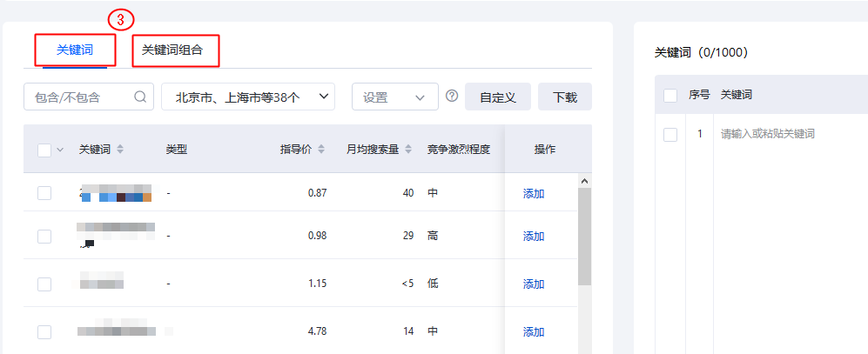Sort by the 指导价 column arrows

tap(321, 150)
